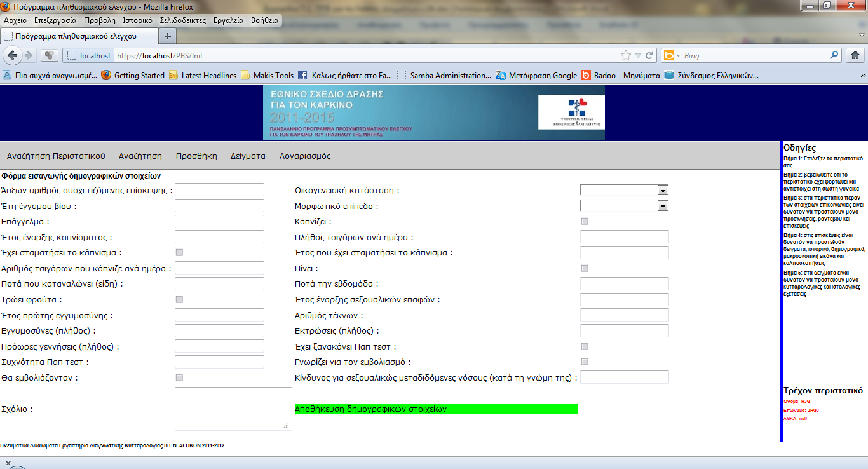Click the Έτη έγγαμου βίου input field

tap(219, 205)
